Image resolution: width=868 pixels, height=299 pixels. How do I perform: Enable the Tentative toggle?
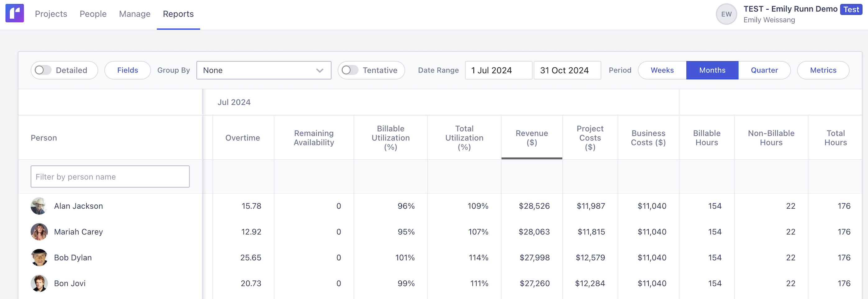click(x=350, y=70)
